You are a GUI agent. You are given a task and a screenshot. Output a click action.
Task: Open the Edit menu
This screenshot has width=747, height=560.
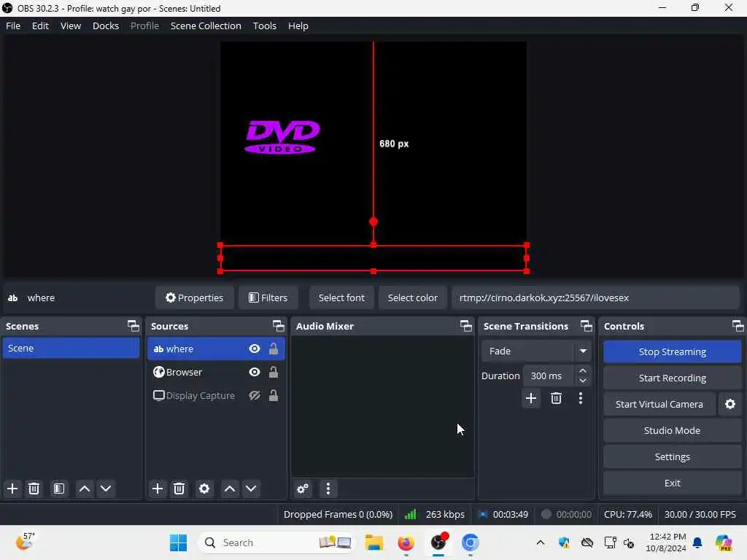click(x=41, y=26)
